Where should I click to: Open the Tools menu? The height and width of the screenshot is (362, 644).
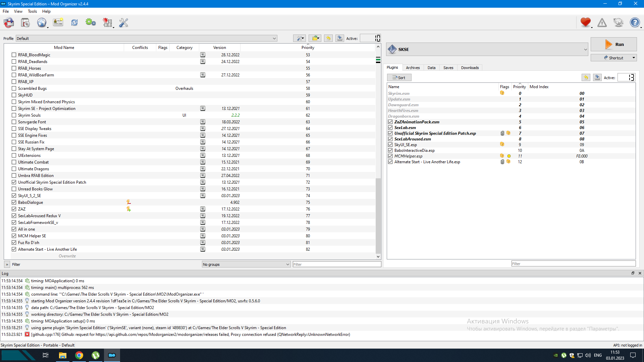(x=32, y=11)
